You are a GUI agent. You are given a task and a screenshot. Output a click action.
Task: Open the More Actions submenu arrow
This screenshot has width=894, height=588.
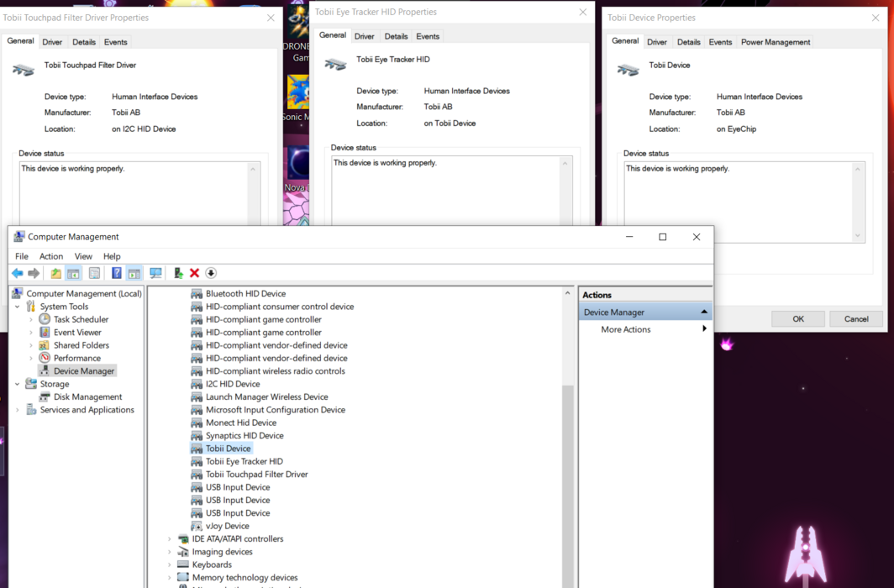(705, 328)
